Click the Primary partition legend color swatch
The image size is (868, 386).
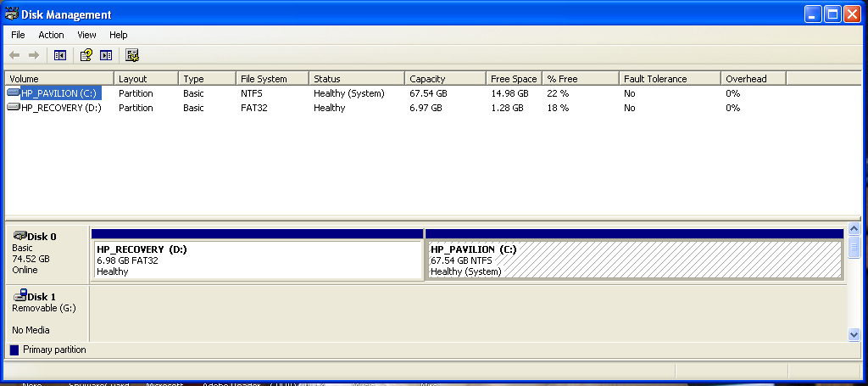pos(14,350)
